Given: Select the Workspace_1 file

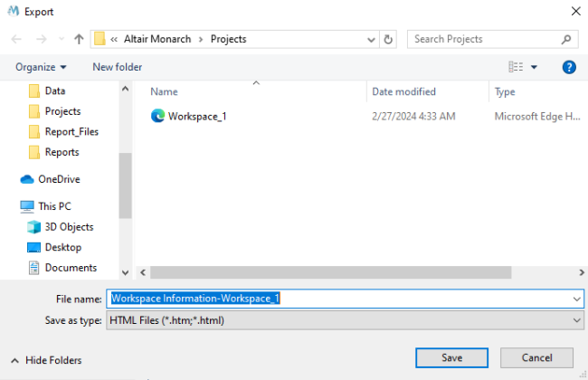Looking at the screenshot, I should point(197,117).
